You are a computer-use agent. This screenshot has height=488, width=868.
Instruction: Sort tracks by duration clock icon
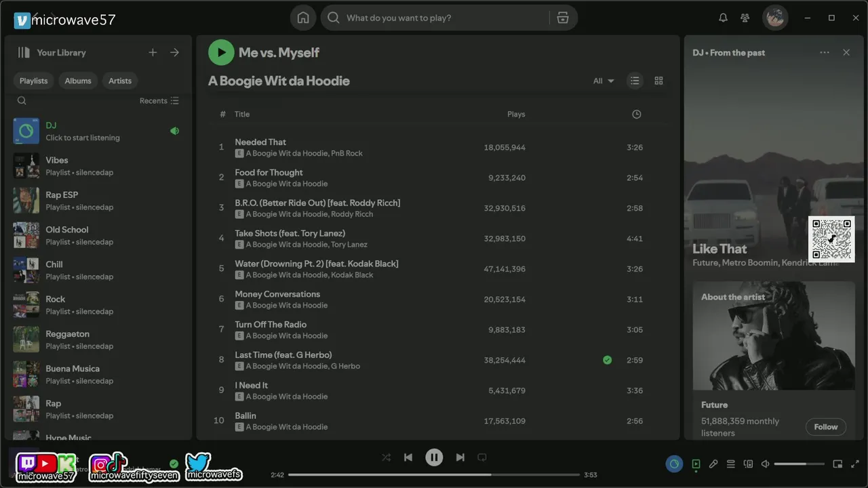636,114
